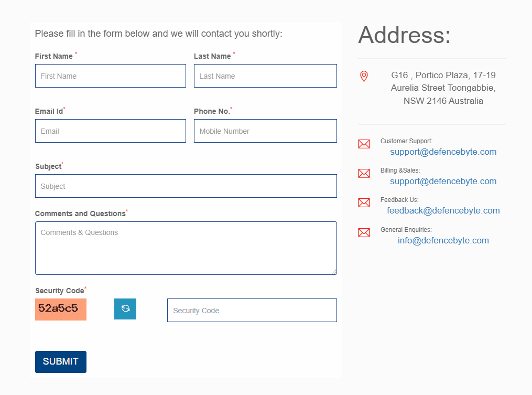Open the Customer Support email link
This screenshot has height=395, width=532.
[443, 152]
